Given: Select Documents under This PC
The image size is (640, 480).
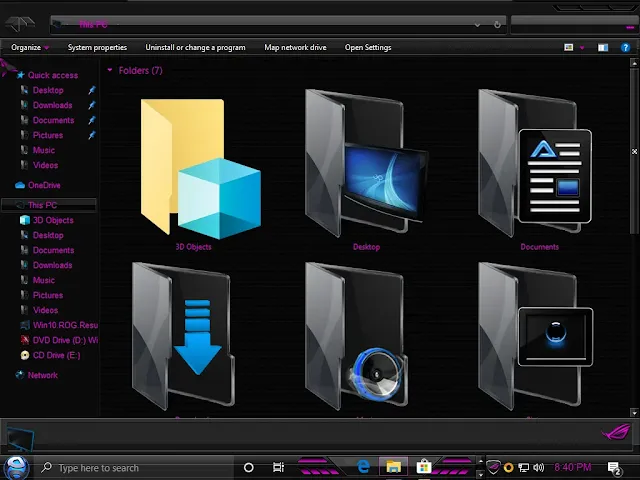Looking at the screenshot, I should pyautogui.click(x=53, y=250).
